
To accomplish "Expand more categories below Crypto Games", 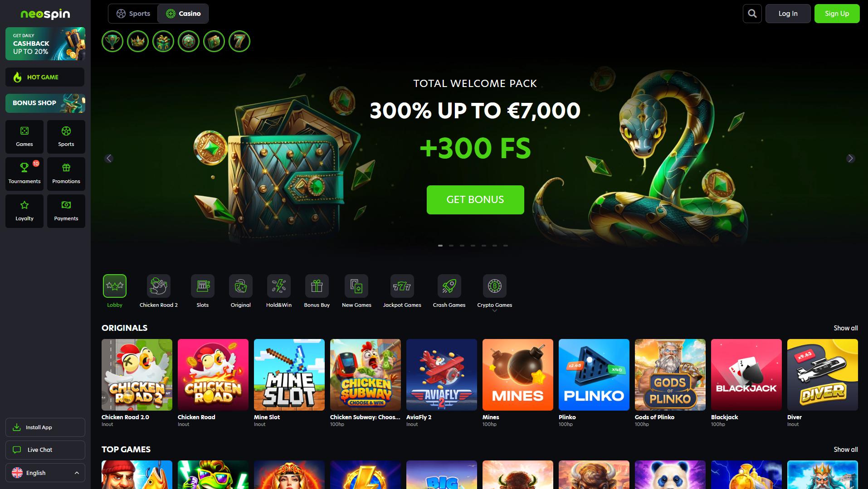I will 494,311.
